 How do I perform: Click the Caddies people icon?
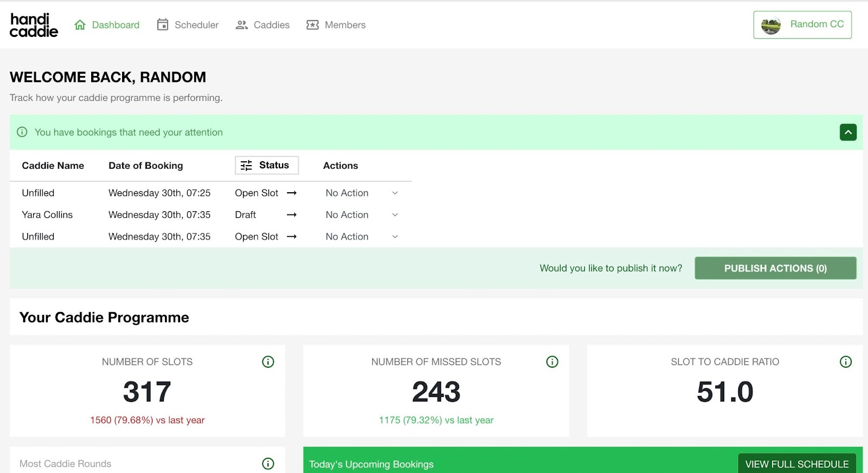[241, 25]
